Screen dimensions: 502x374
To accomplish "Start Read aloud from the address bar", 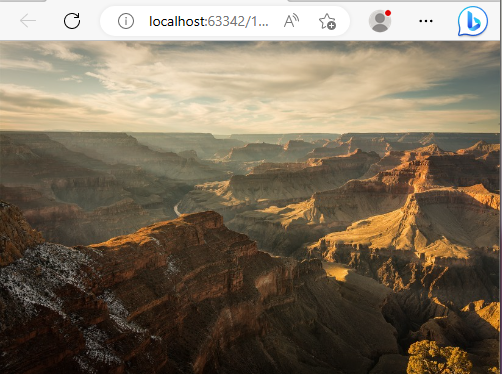I will pyautogui.click(x=291, y=21).
